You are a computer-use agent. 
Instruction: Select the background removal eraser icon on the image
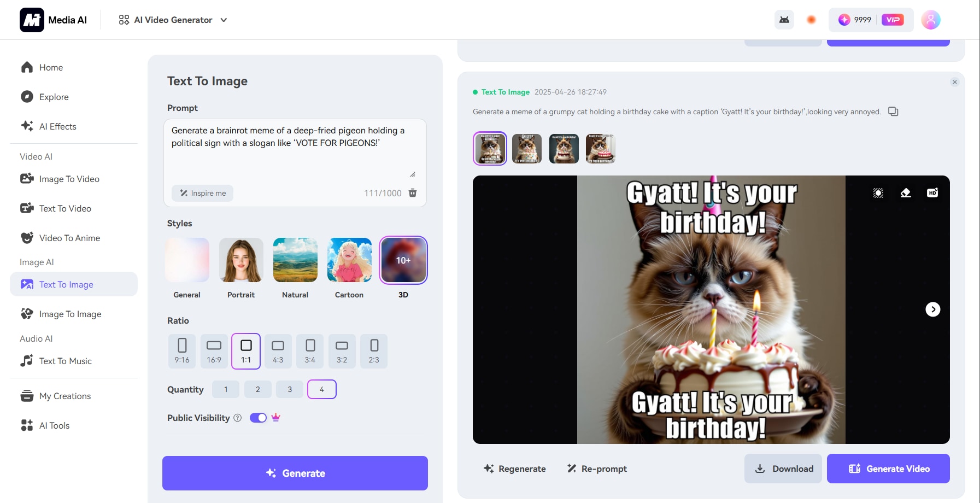[x=905, y=192]
